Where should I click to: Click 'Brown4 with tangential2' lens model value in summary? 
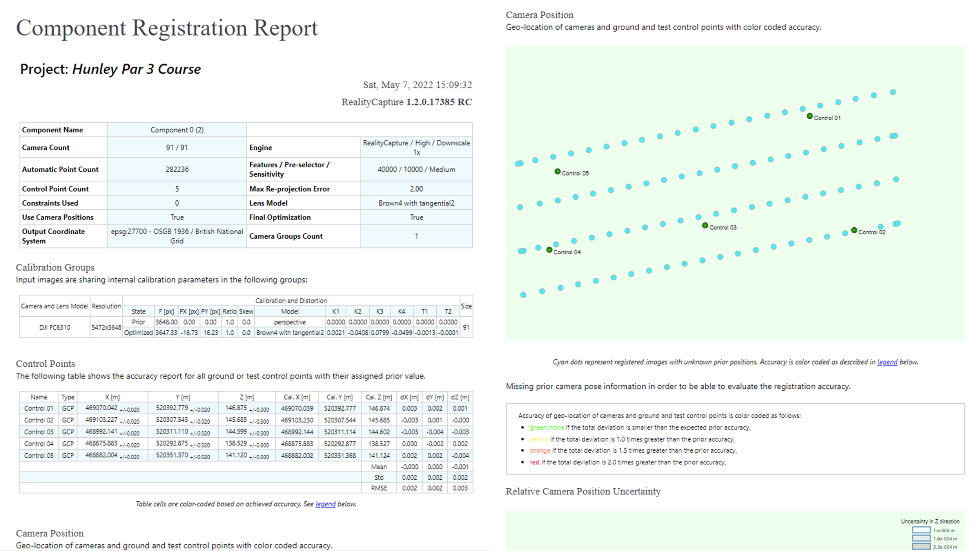[x=416, y=203]
